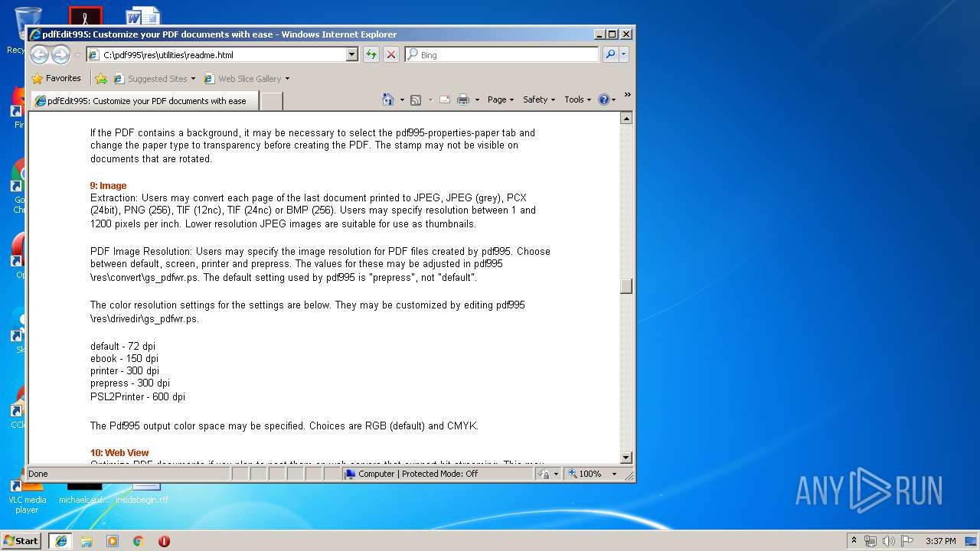This screenshot has height=551, width=980.
Task: Expand Web Slice Gallery dropdown arrow
Action: click(x=287, y=79)
